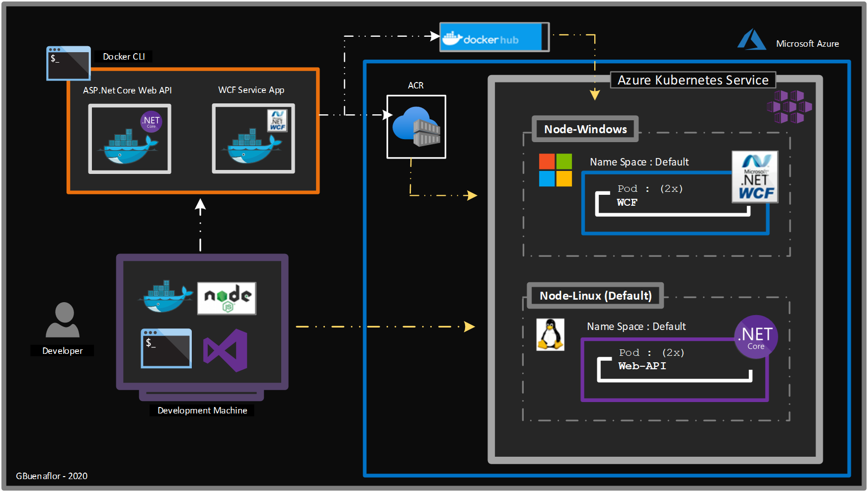Image resolution: width=868 pixels, height=492 pixels.
Task: Click the Developer label
Action: (63, 351)
